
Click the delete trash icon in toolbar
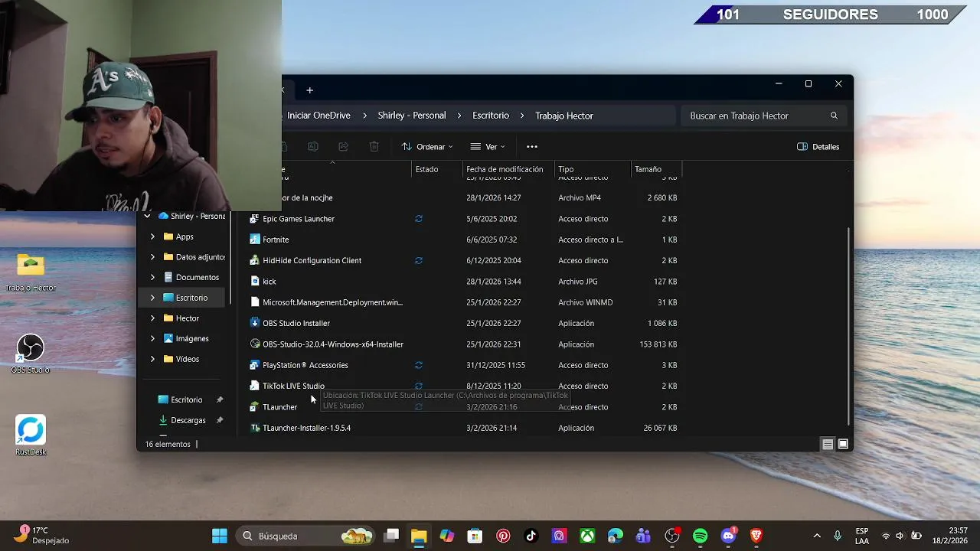click(x=374, y=146)
